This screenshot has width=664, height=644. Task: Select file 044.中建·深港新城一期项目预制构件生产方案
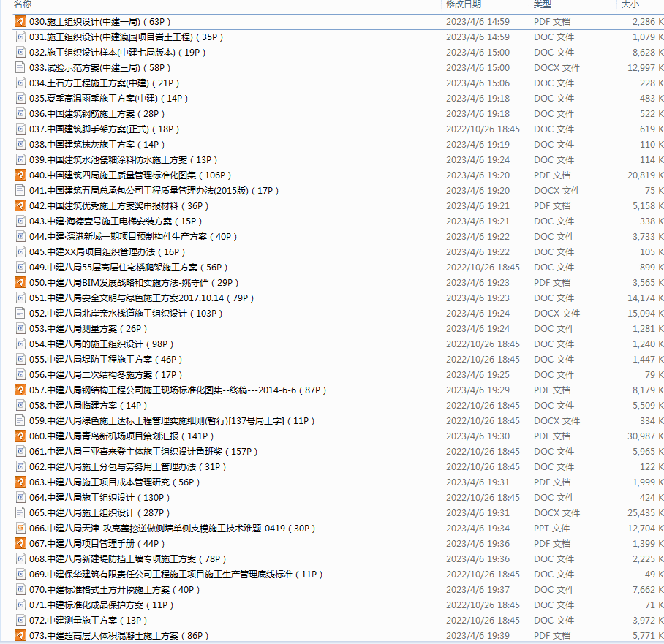(x=133, y=236)
